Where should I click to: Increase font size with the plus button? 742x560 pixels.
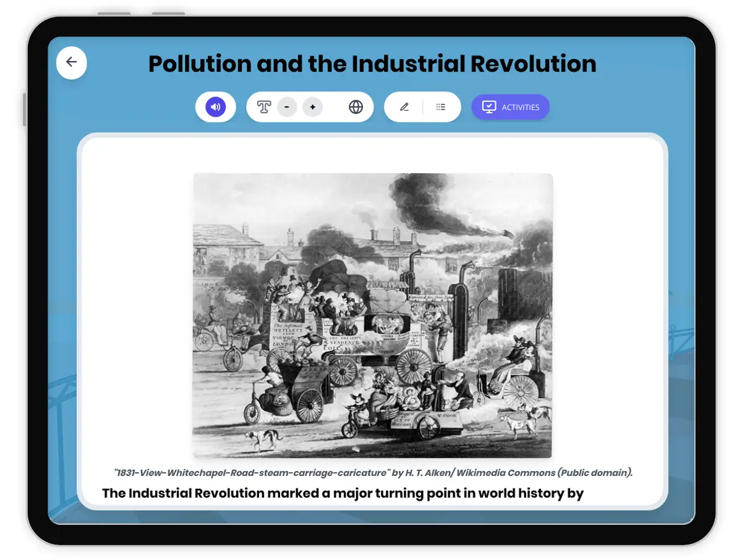tap(313, 106)
